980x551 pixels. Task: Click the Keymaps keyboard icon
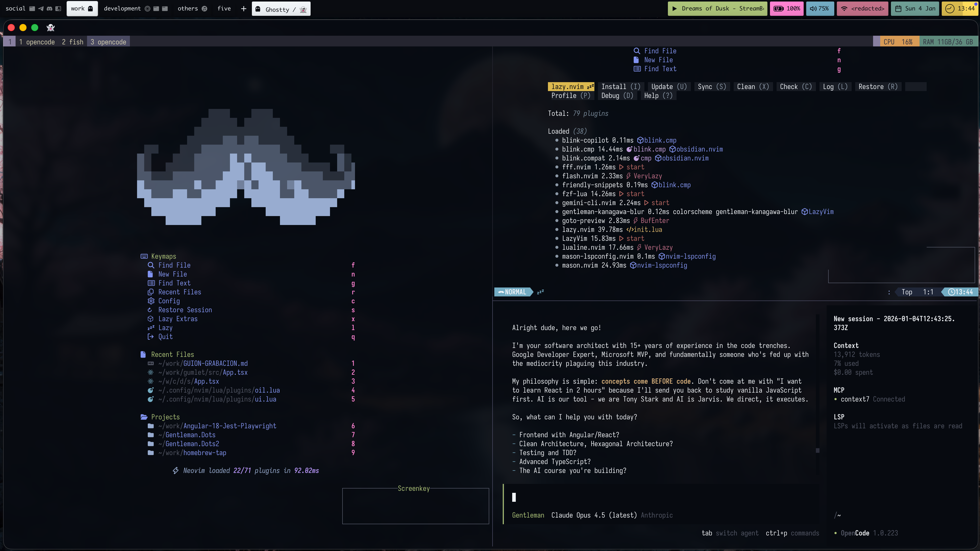(x=144, y=256)
